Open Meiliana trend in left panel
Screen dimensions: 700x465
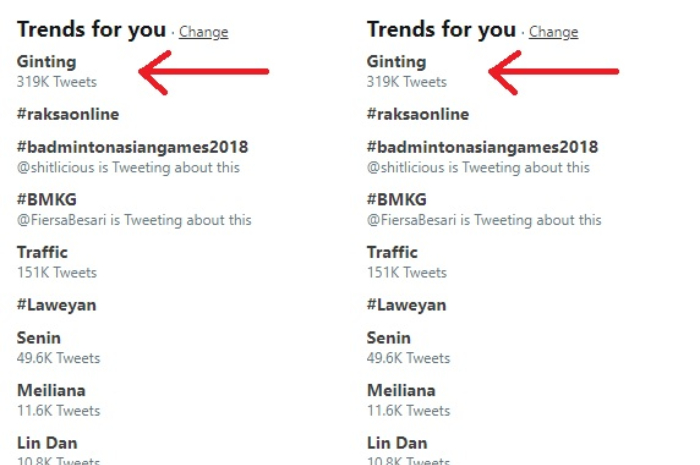(51, 390)
